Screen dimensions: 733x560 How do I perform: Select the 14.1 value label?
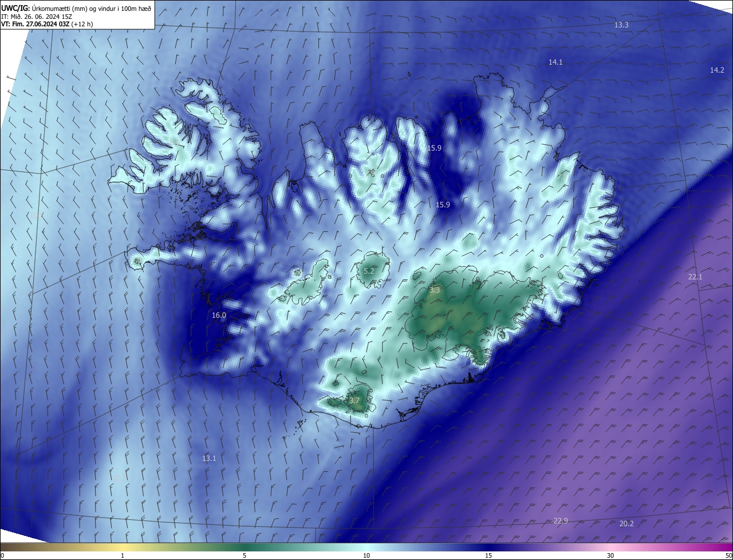click(555, 62)
